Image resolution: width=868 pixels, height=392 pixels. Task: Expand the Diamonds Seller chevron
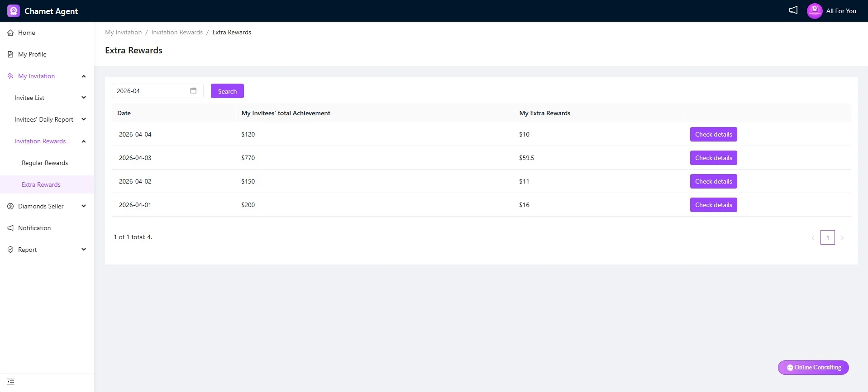pos(84,206)
